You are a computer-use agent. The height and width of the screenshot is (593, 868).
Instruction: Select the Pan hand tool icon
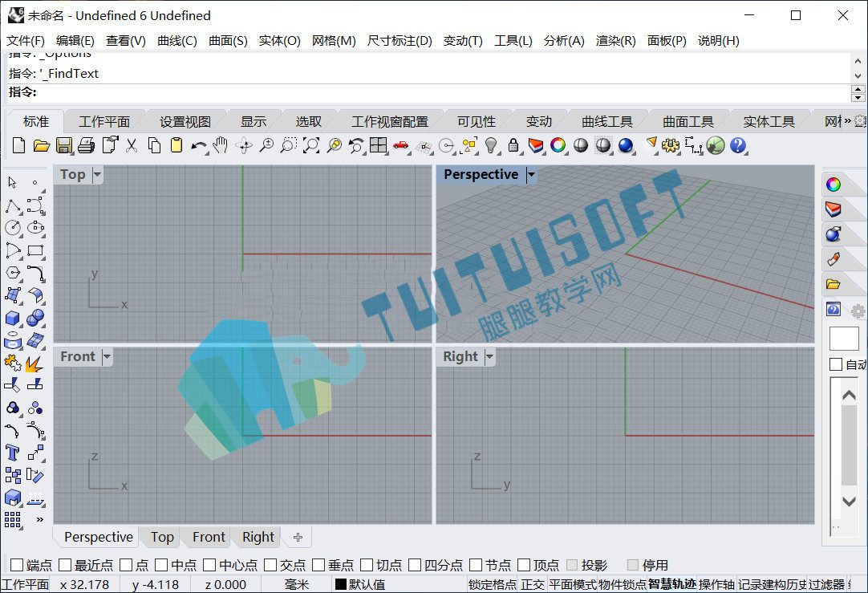pyautogui.click(x=221, y=145)
